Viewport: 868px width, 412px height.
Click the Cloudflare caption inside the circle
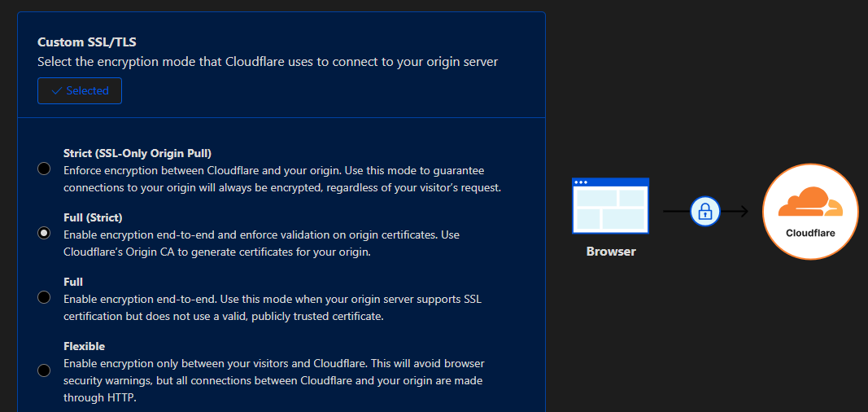click(810, 233)
